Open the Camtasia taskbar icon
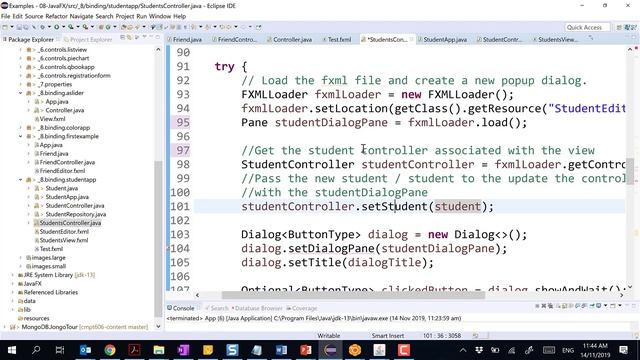This screenshot has width=640, height=360. tap(404, 350)
